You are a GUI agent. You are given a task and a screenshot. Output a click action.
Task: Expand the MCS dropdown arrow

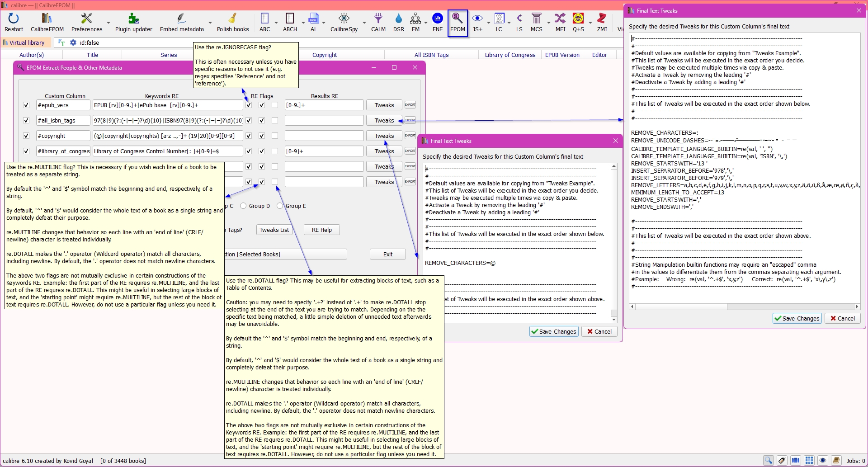[549, 23]
